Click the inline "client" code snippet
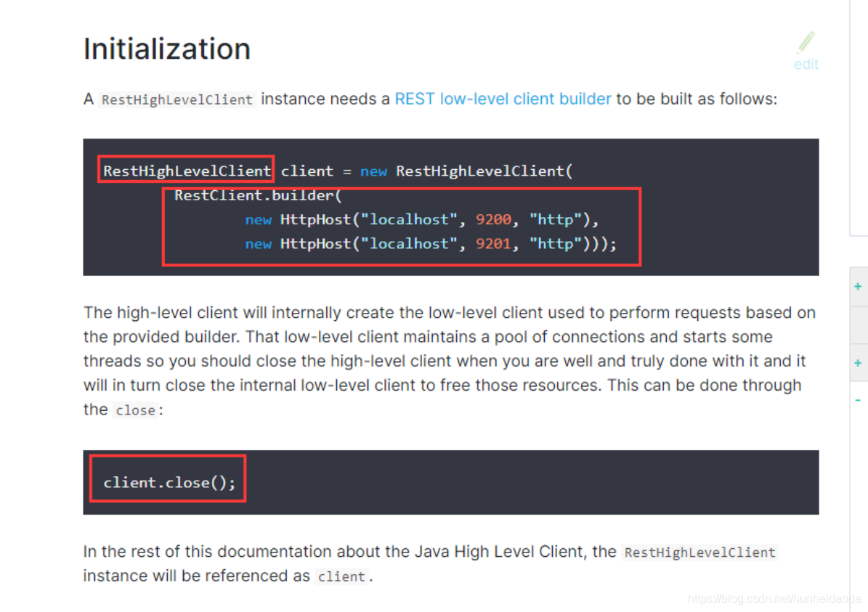This screenshot has height=612, width=868. point(341,576)
